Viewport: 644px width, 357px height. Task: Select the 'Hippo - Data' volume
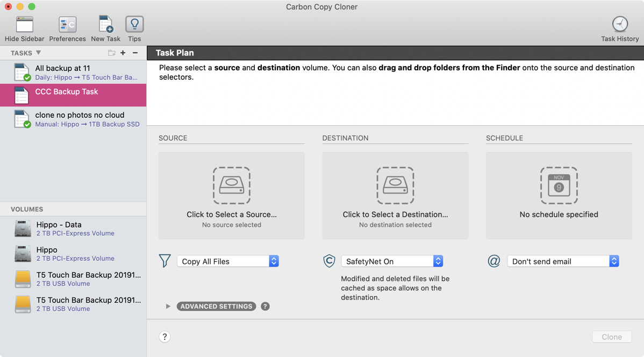(73, 229)
